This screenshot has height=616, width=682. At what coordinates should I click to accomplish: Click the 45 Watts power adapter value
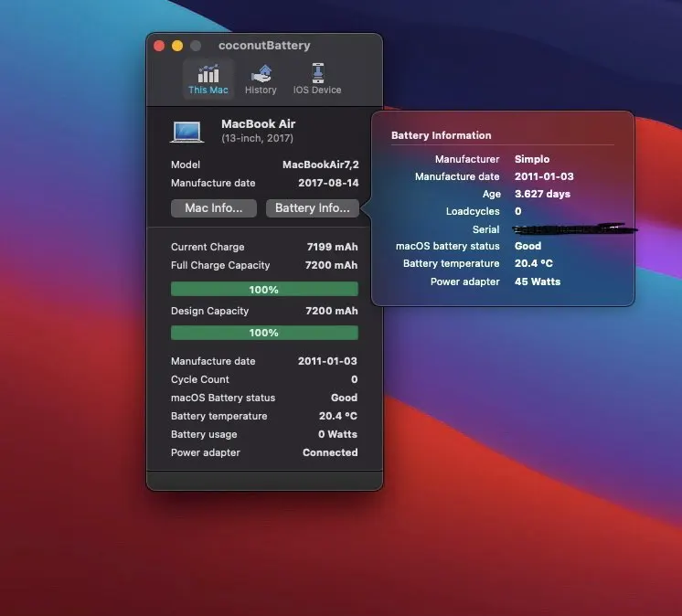(538, 281)
